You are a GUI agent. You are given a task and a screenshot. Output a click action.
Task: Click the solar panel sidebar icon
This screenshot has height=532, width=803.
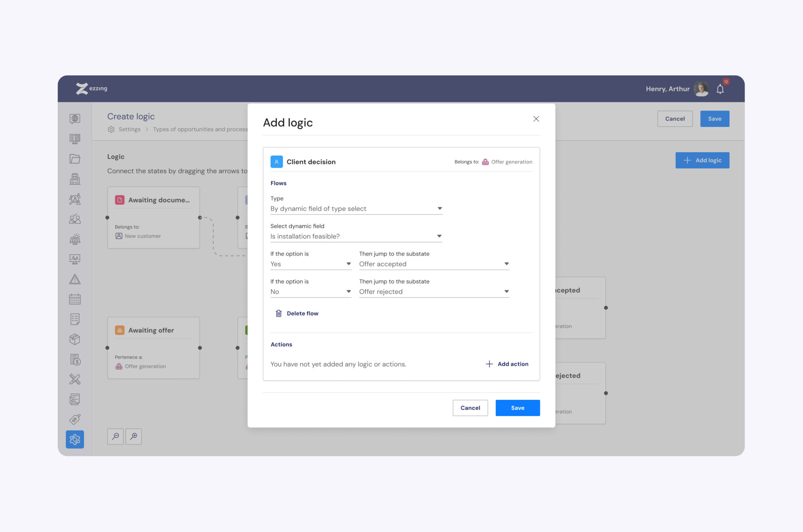click(75, 239)
